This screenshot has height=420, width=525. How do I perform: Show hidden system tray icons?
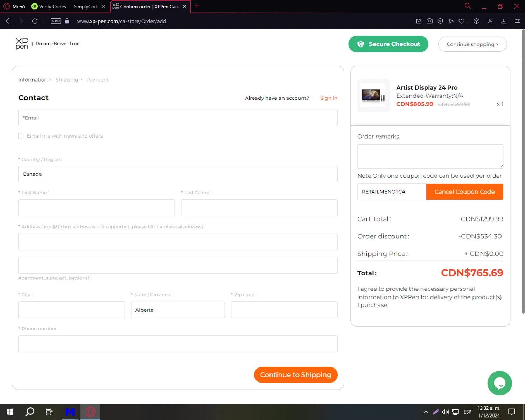[426, 412]
